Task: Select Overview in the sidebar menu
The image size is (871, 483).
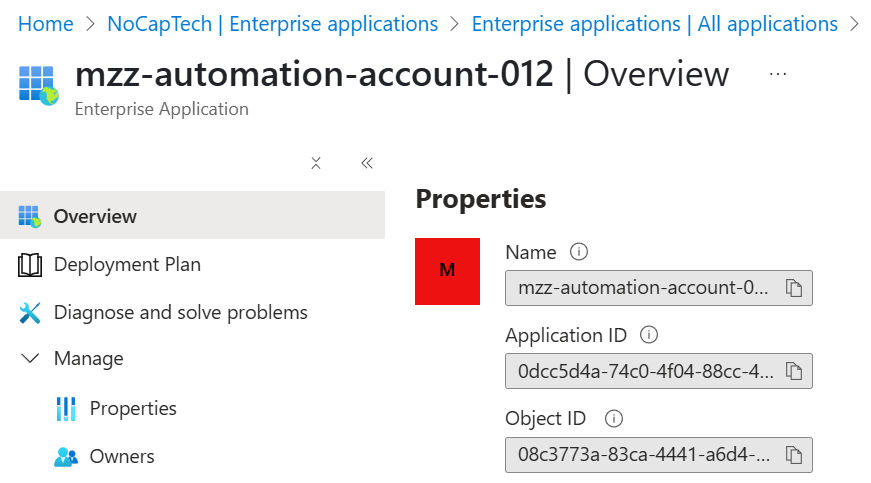Action: pyautogui.click(x=192, y=215)
